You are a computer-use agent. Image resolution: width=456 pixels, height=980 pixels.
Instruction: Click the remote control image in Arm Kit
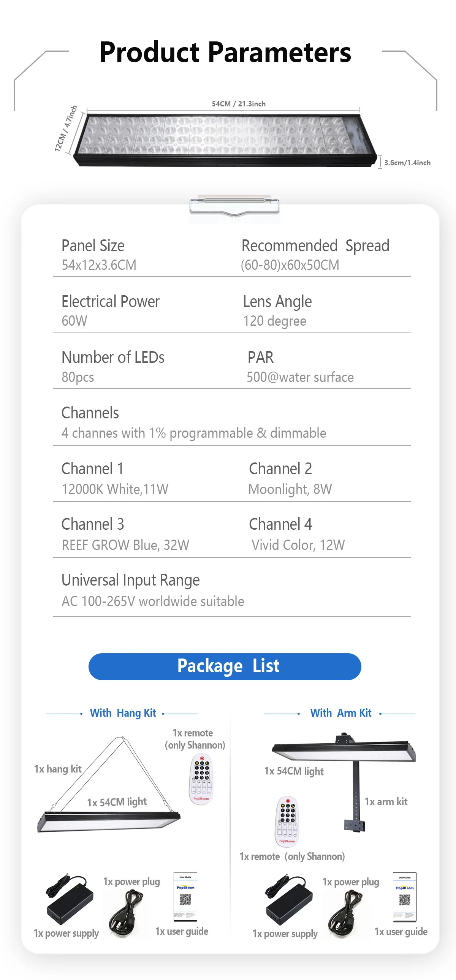click(x=287, y=821)
